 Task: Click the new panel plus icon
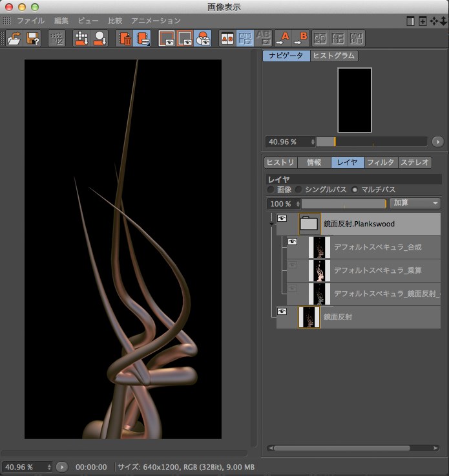pos(423,21)
